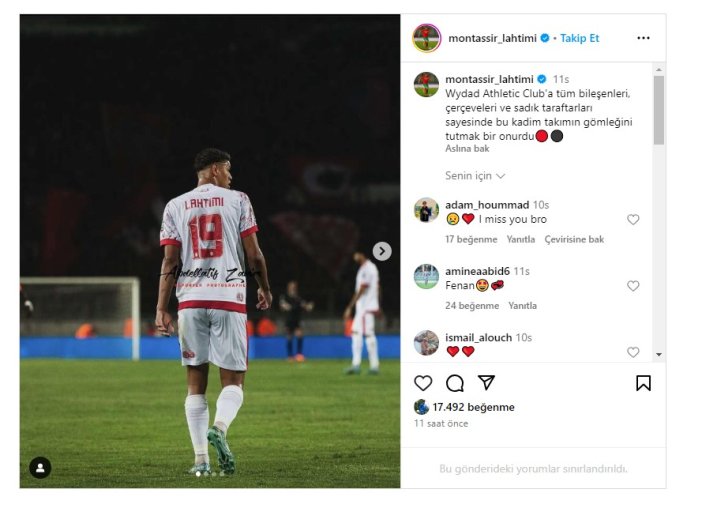Go to the next photo with the arrow
702x508 pixels.
(382, 251)
